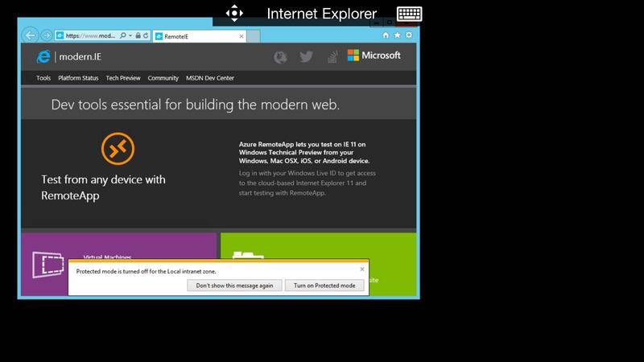This screenshot has height=362, width=644.
Task: Click the URL address field
Action: coord(91,35)
